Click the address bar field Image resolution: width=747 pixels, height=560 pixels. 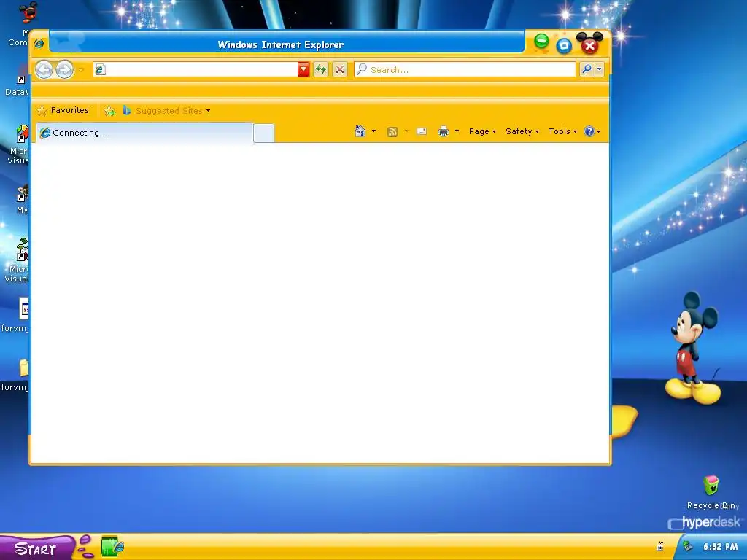coord(196,69)
